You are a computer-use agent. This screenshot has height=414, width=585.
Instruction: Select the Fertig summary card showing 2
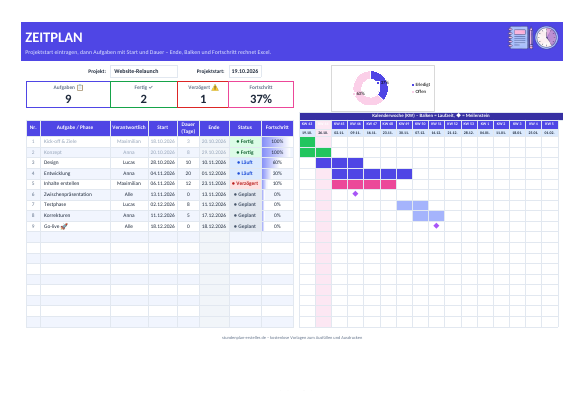click(x=144, y=95)
